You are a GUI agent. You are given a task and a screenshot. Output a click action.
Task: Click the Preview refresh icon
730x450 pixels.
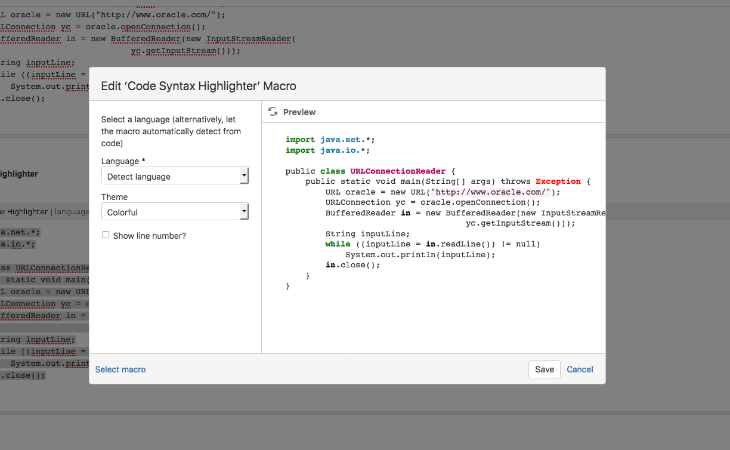click(x=273, y=112)
